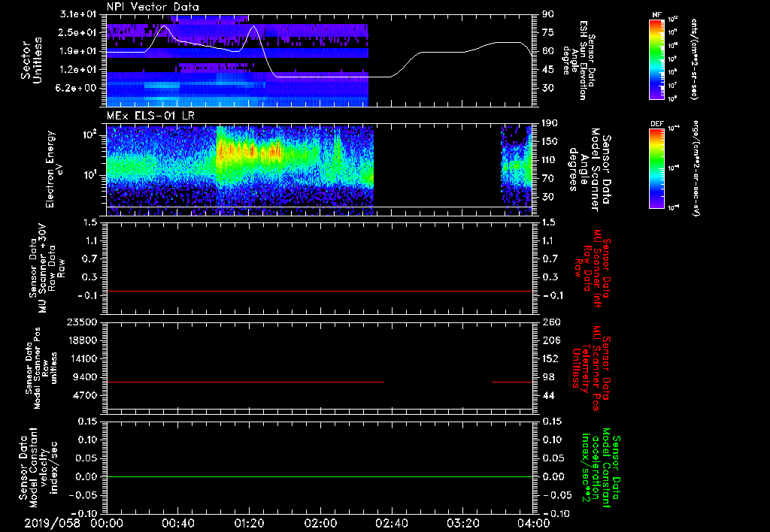The image size is (770, 532).
Task: Click the "1.9e+01" sector tick value
Action: [x=78, y=51]
